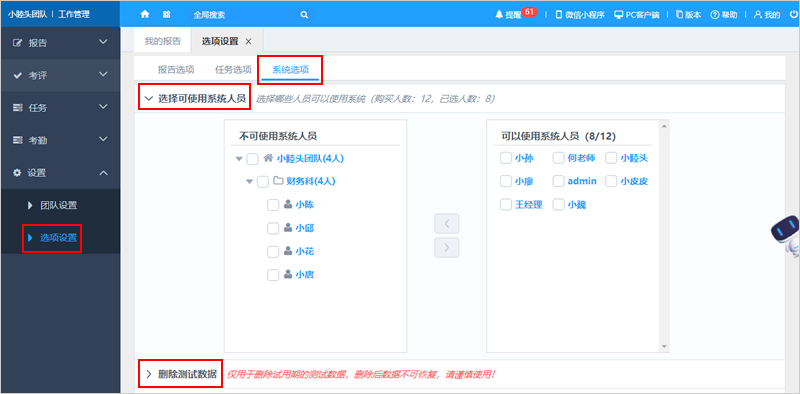
Task: Select the 何老师 checkbox
Action: point(559,158)
